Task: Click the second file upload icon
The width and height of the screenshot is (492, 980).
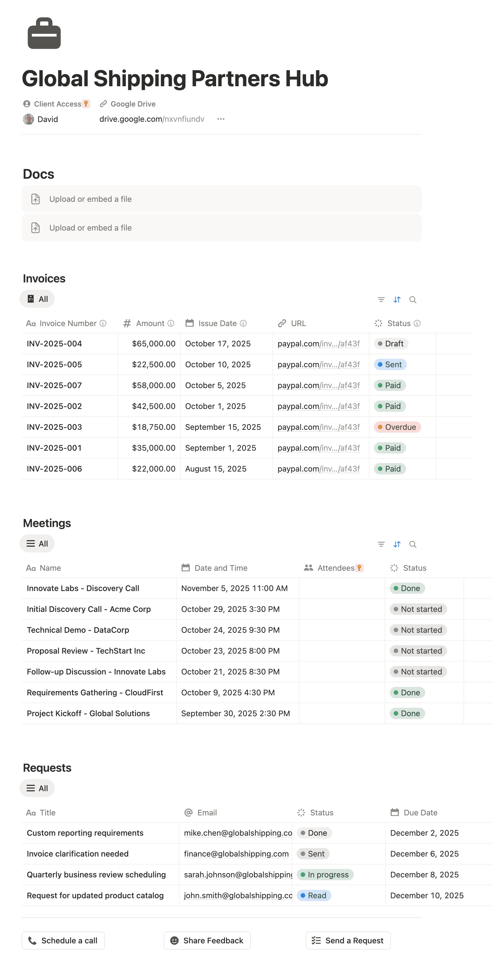Action: (35, 228)
